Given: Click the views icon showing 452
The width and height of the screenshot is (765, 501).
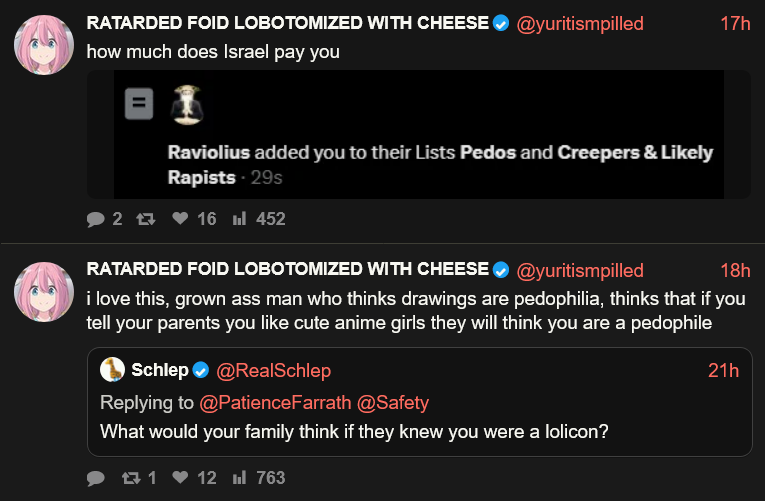Looking at the screenshot, I should point(239,218).
